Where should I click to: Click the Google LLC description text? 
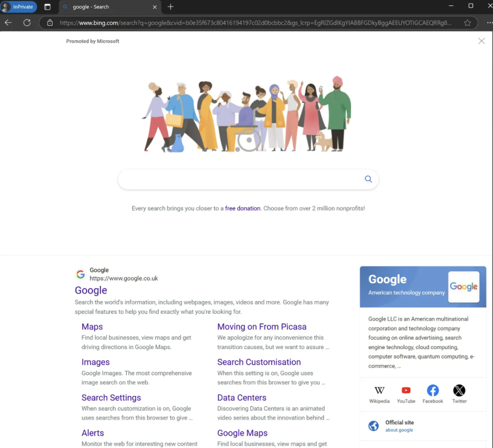click(421, 343)
